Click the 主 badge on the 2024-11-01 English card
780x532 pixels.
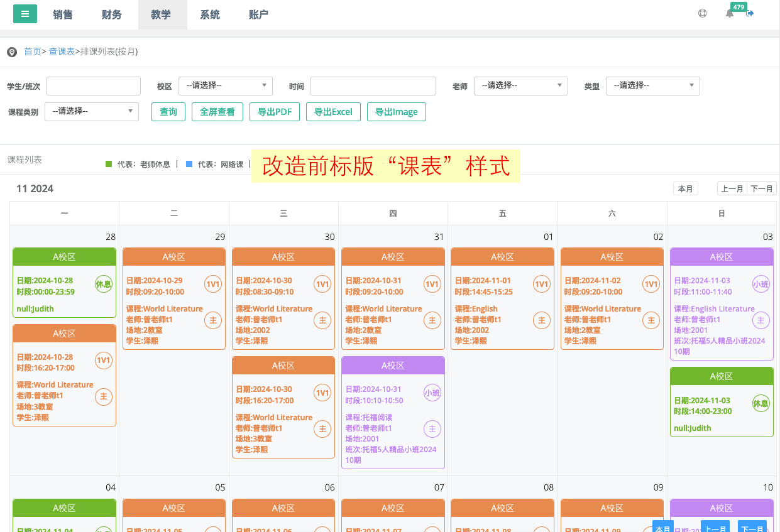pyautogui.click(x=542, y=320)
